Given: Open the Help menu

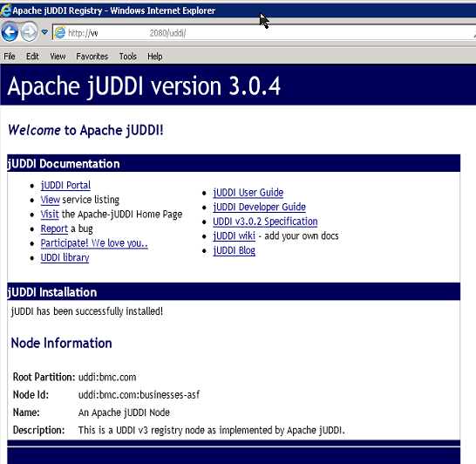Looking at the screenshot, I should (155, 57).
